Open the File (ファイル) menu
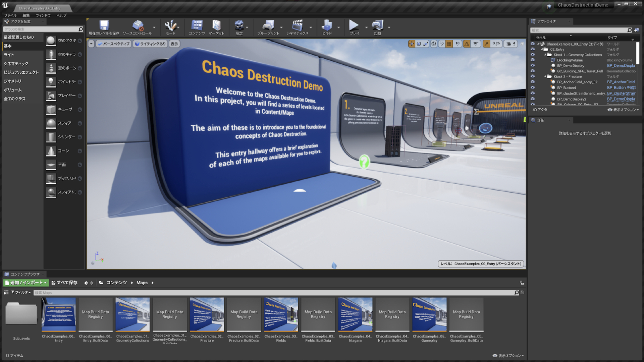The image size is (644, 362). pos(10,15)
